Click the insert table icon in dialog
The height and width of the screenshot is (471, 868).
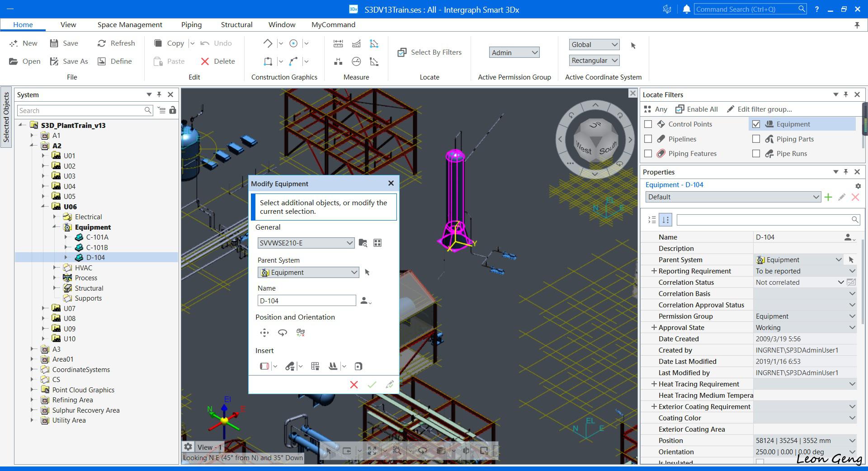click(315, 366)
